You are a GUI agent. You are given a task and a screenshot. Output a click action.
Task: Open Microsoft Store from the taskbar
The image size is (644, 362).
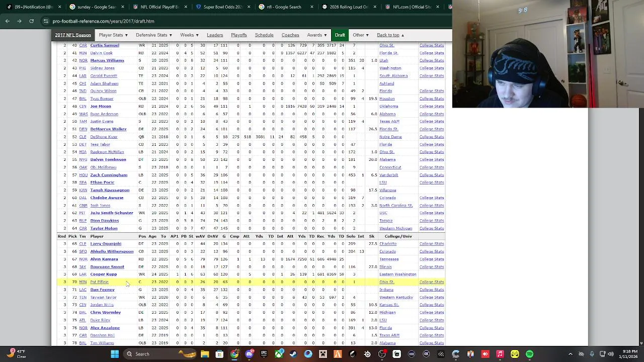pos(219,354)
